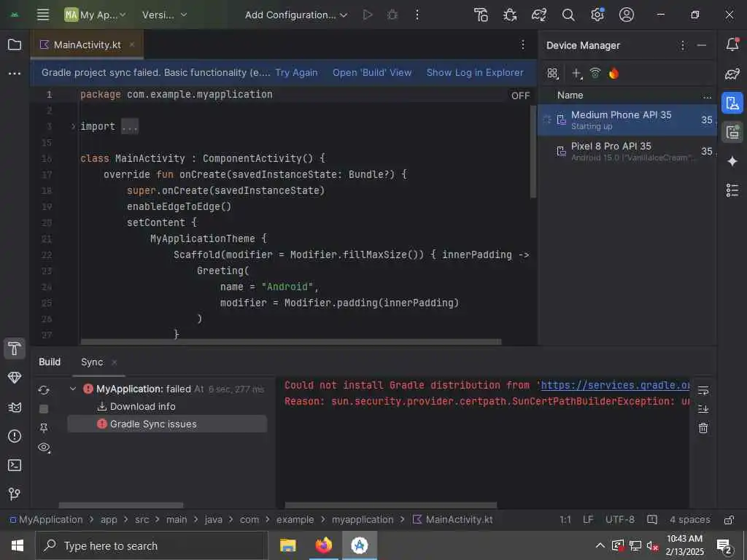Open Add Configuration dropdown
This screenshot has width=747, height=560.
296,15
